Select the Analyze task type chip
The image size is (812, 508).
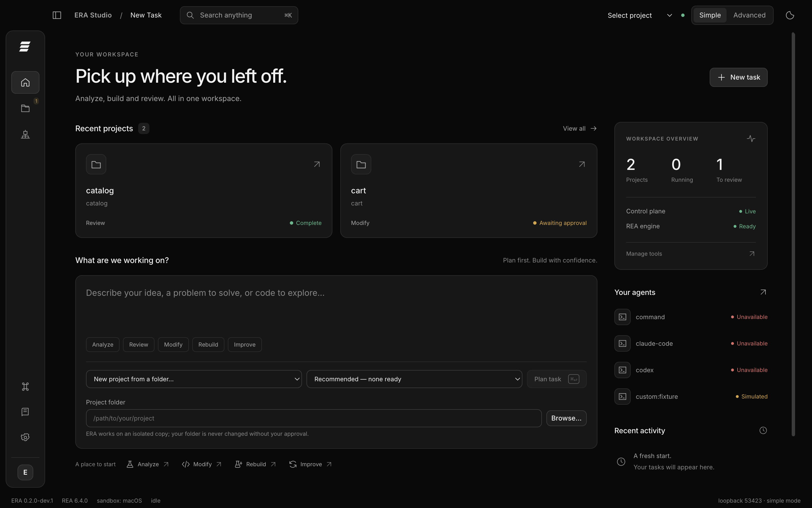tap(103, 345)
